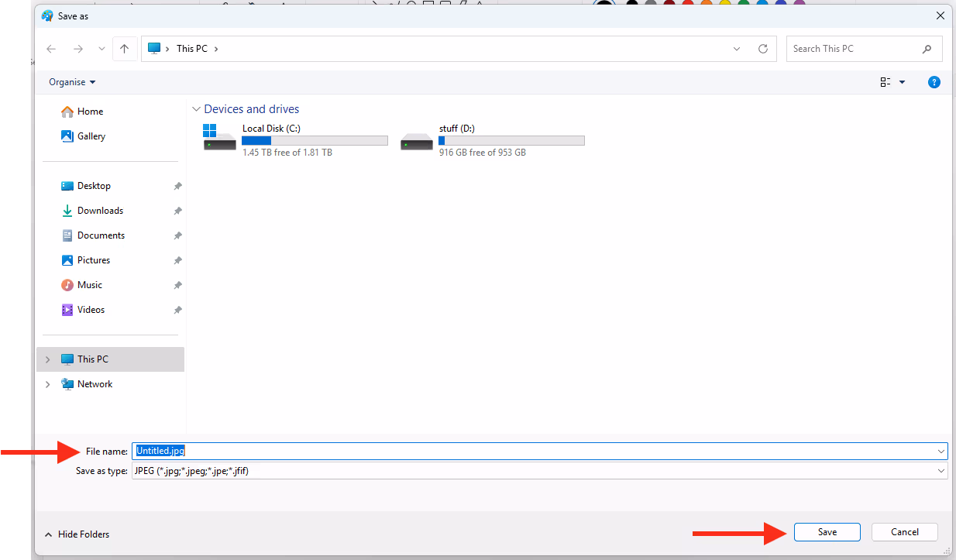Toggle Hide Folders at the bottom
956x560 pixels.
tap(77, 534)
